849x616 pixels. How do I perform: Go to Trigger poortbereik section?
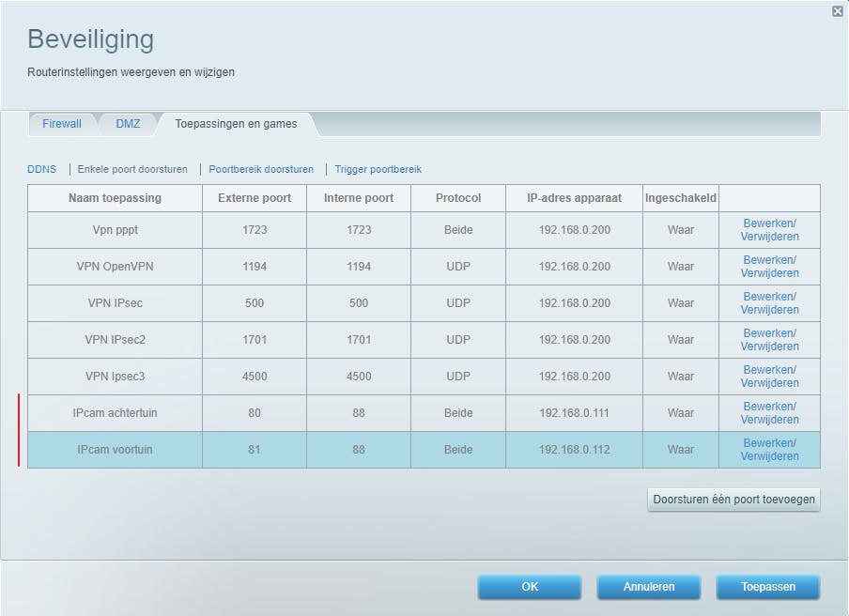(x=378, y=169)
